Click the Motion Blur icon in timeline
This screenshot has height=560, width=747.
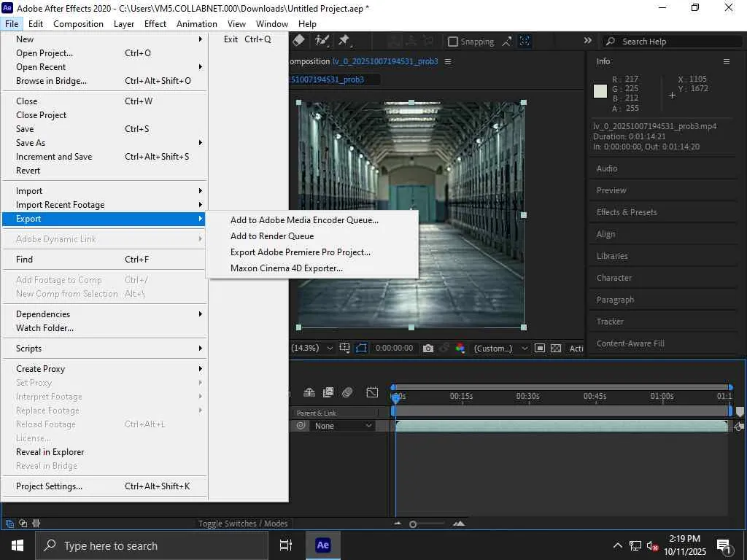347,392
